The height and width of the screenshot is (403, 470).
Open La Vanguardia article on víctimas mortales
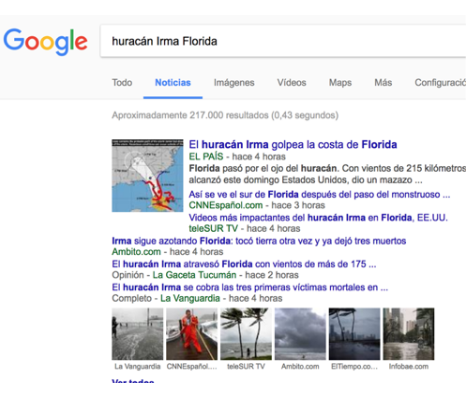(x=250, y=287)
